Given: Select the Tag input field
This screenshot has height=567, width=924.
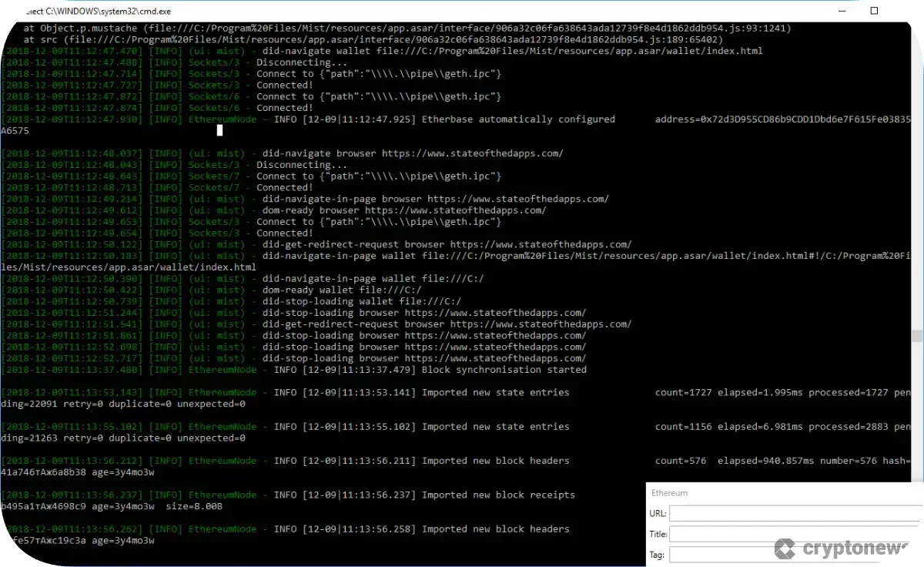Looking at the screenshot, I should (795, 555).
